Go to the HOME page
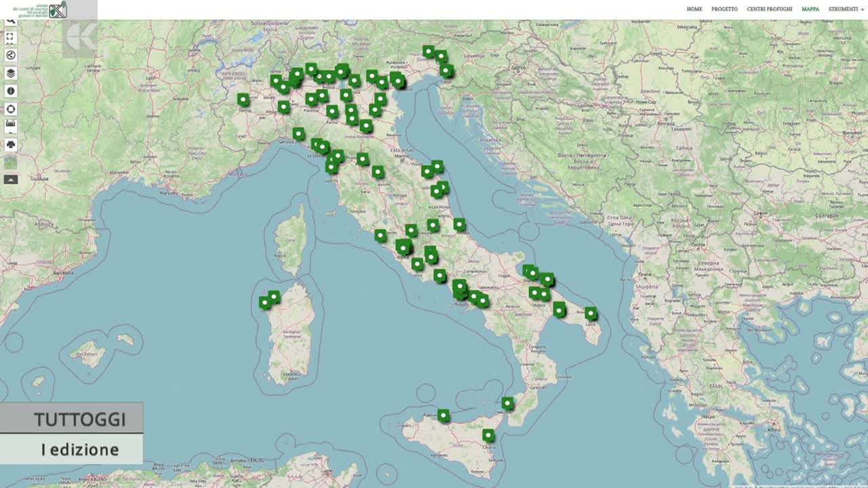 point(694,9)
